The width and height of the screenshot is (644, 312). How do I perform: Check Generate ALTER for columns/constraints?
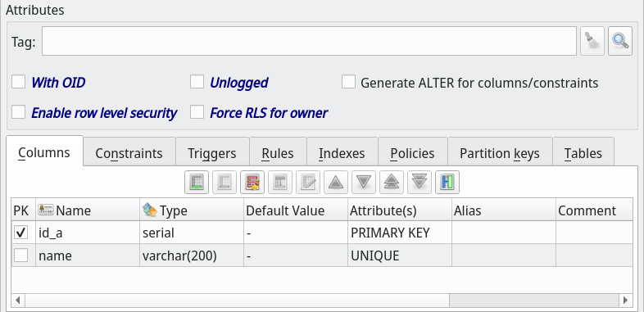point(349,82)
